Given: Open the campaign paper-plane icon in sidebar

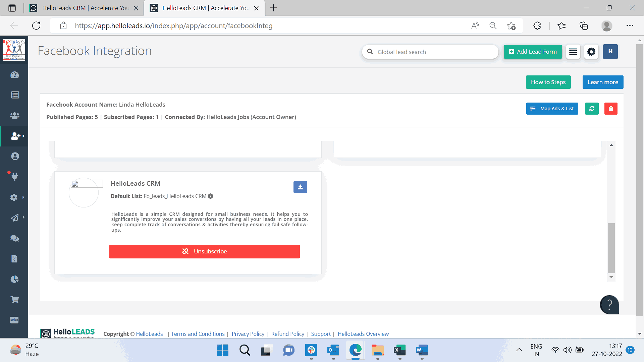Looking at the screenshot, I should point(15,218).
